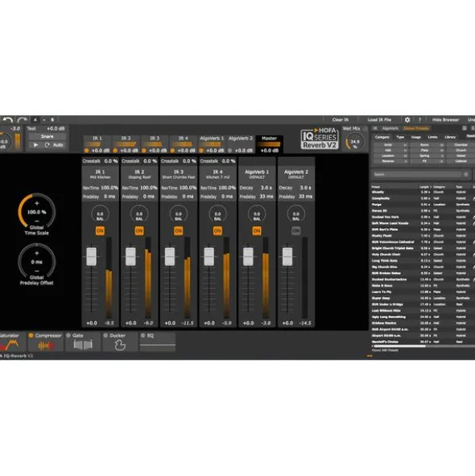Open IR 2 Sloping Roof preset name
Viewport: 475px width, 476px height.
pyautogui.click(x=139, y=177)
